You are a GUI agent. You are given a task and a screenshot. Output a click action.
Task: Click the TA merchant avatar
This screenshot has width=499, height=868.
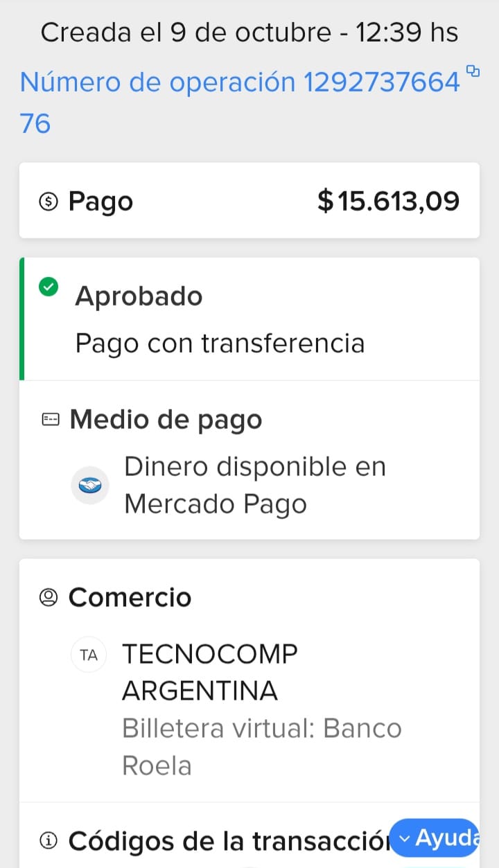click(x=89, y=655)
